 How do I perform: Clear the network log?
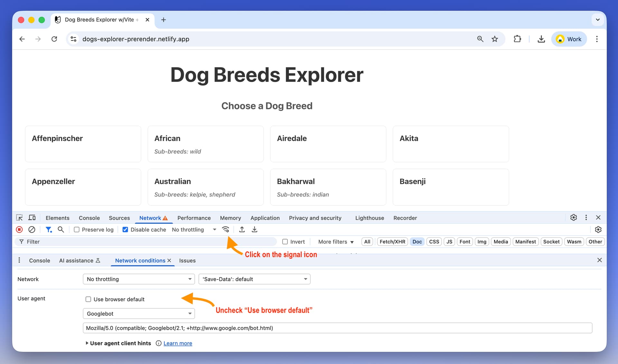(x=32, y=229)
